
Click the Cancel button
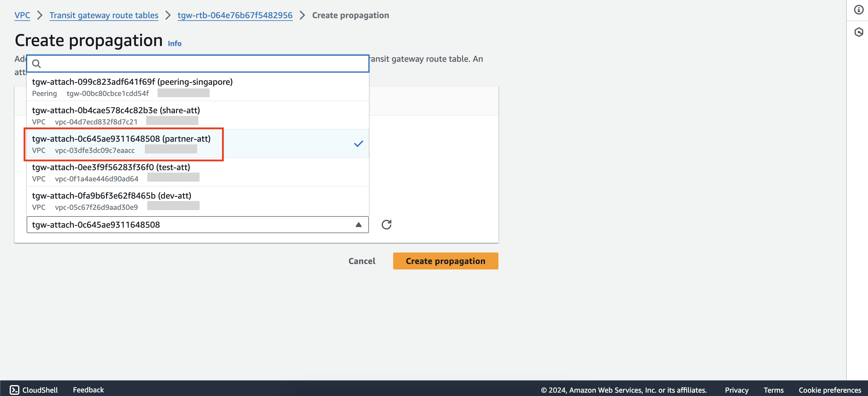(361, 261)
